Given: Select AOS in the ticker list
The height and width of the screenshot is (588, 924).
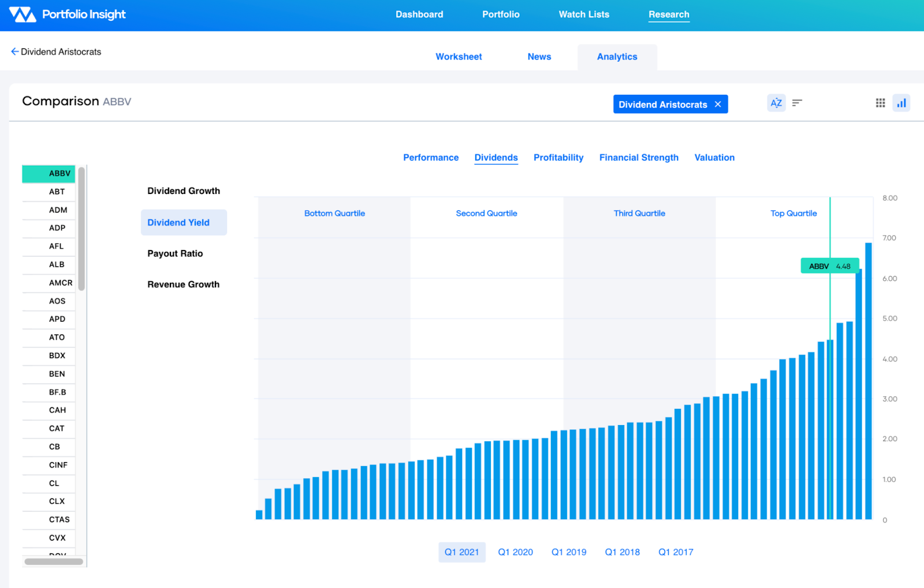Looking at the screenshot, I should click(49, 301).
